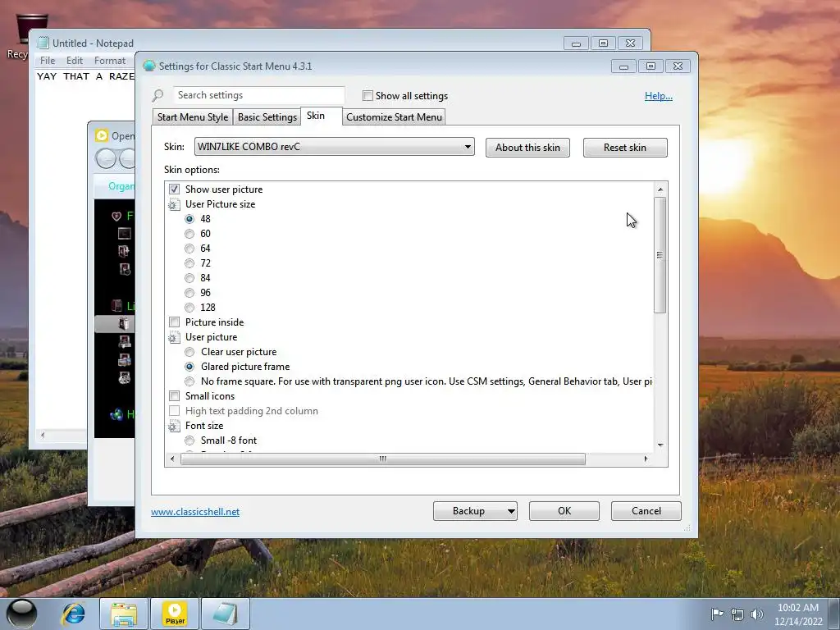Select user picture size 128
Screen dimensions: 840x630
[x=189, y=308]
